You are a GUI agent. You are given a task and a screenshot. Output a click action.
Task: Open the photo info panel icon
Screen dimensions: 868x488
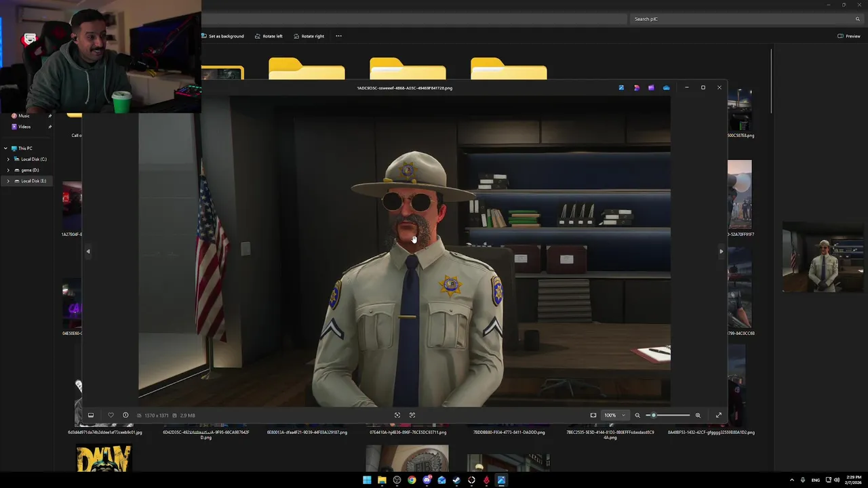(125, 415)
